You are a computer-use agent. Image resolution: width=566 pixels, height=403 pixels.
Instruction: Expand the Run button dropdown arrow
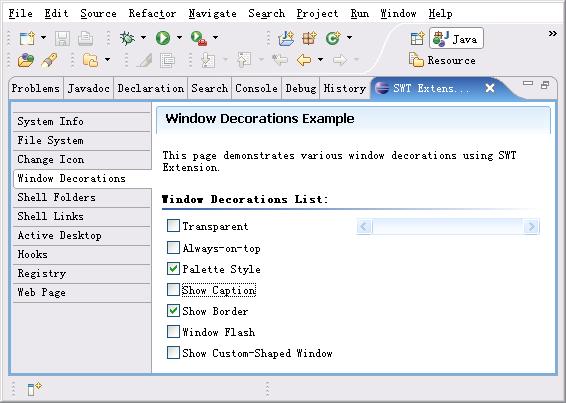tap(179, 38)
